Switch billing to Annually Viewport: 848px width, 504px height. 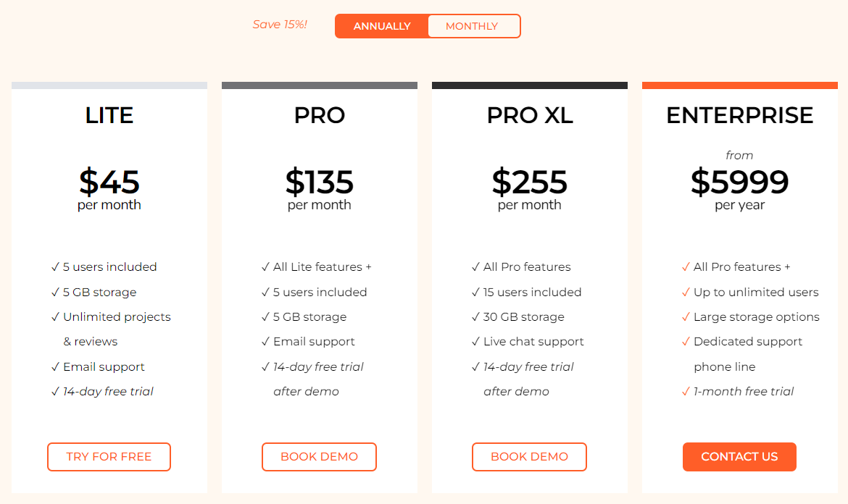[x=382, y=26]
